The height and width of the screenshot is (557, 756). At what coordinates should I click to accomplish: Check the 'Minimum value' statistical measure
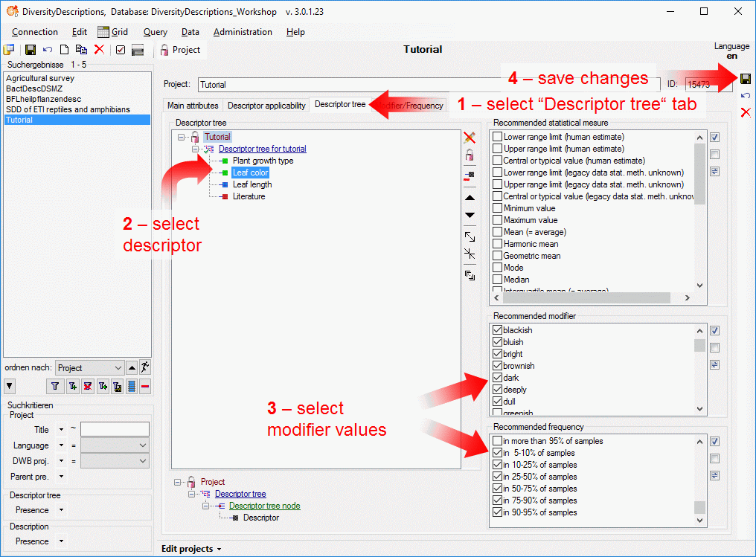(x=497, y=208)
